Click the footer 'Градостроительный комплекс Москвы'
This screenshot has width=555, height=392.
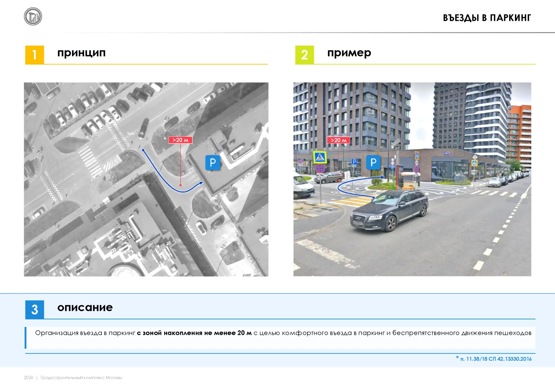pos(81,377)
